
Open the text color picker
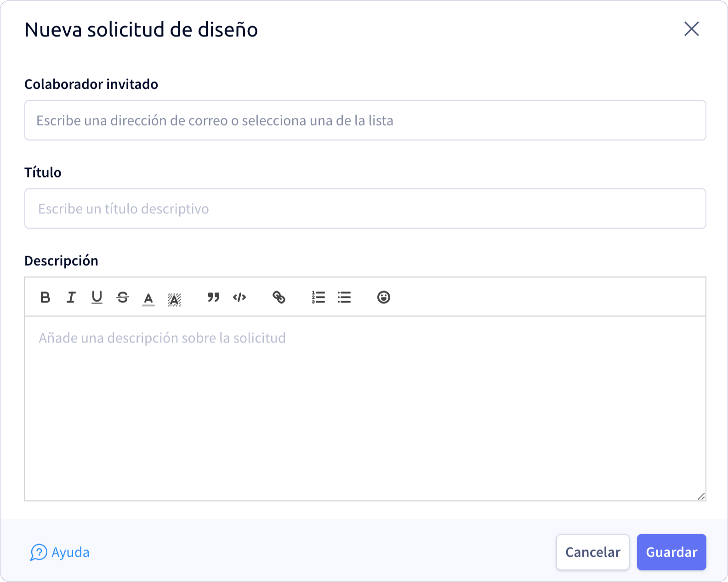[148, 299]
